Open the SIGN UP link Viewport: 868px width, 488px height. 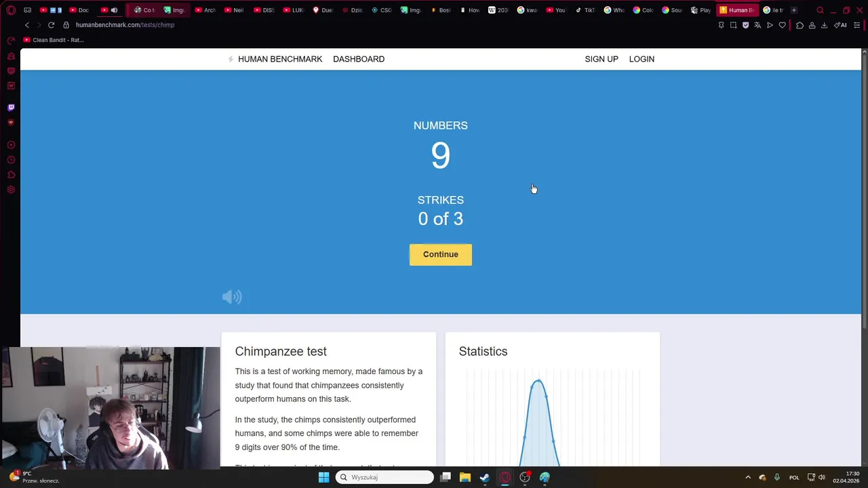point(601,59)
